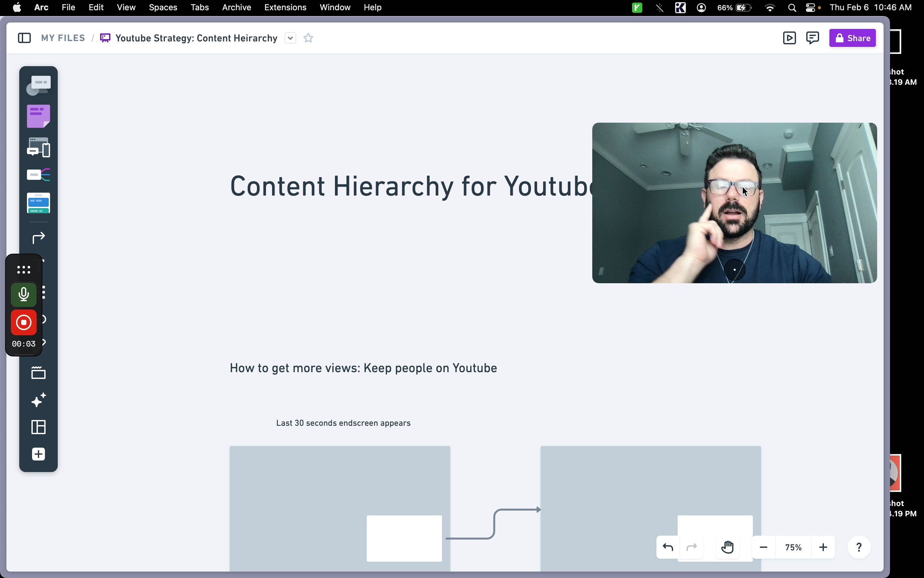Go to MY FILES breadcrumb
This screenshot has width=924, height=578.
click(63, 38)
